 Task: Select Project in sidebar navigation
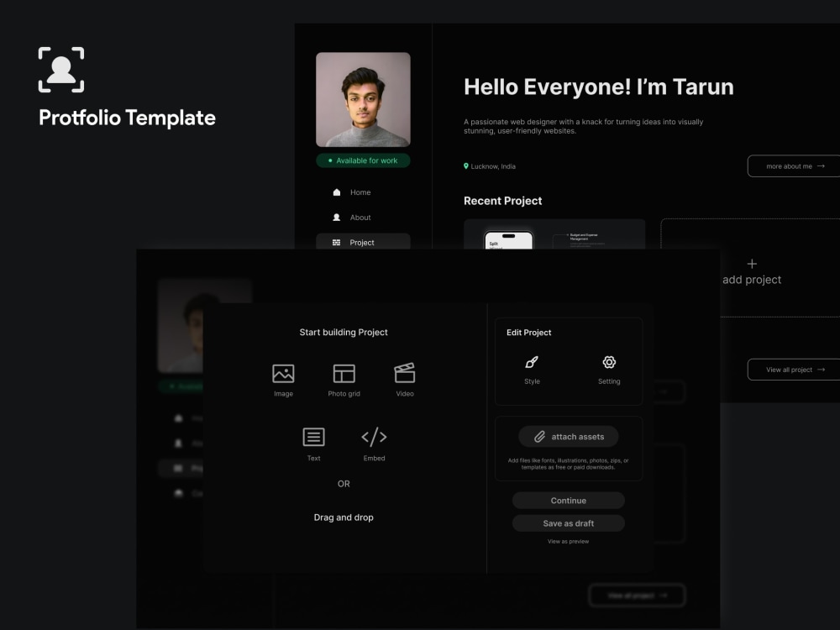tap(363, 242)
